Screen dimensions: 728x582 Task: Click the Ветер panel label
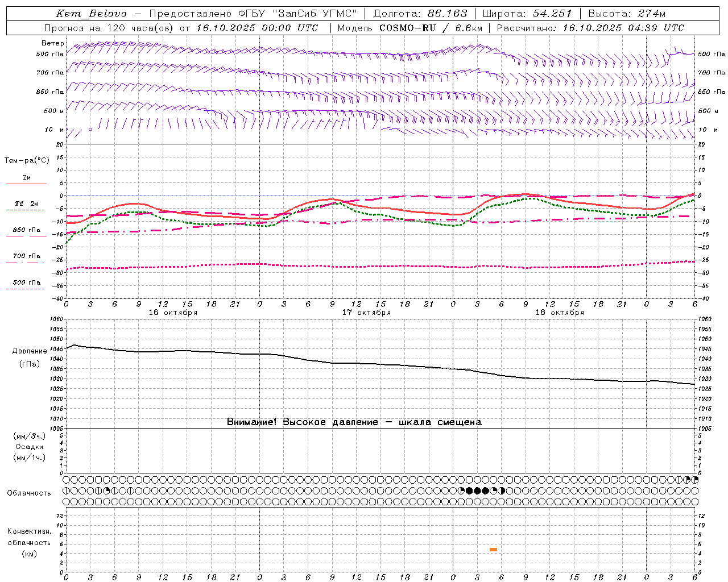pyautogui.click(x=53, y=43)
